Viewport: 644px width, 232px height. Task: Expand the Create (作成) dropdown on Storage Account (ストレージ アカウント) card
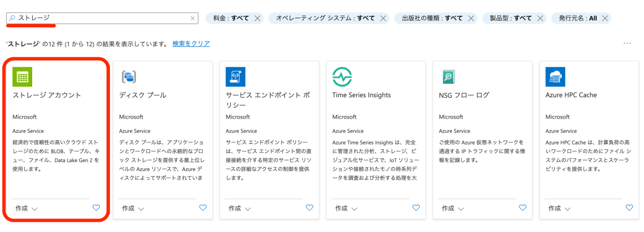(x=26, y=208)
